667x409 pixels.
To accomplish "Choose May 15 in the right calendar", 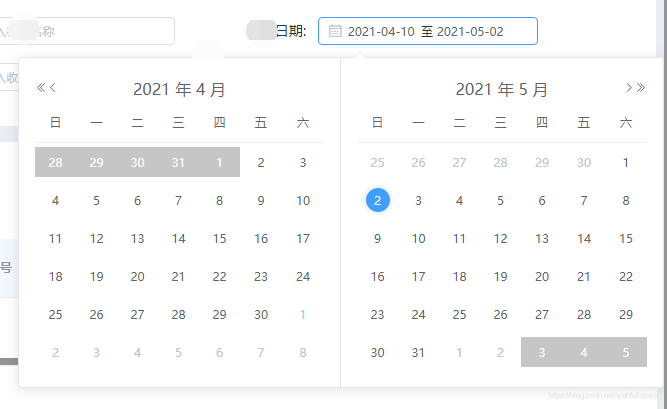I will [626, 238].
